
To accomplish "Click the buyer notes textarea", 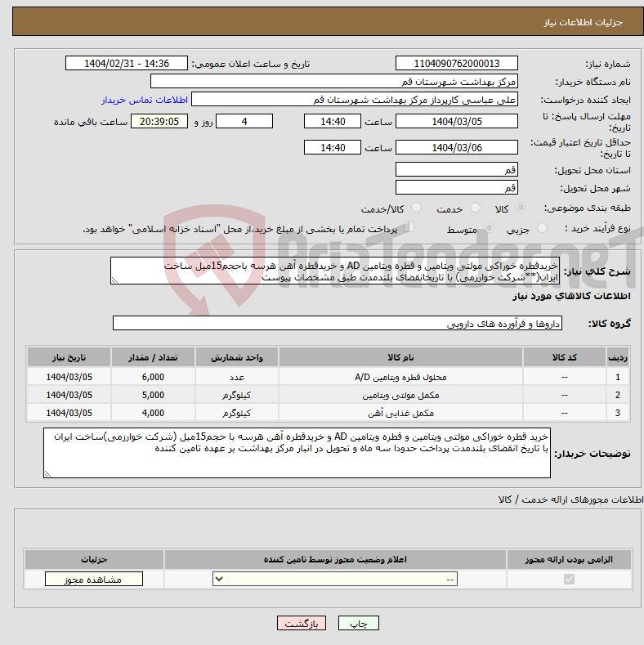I will [297, 453].
